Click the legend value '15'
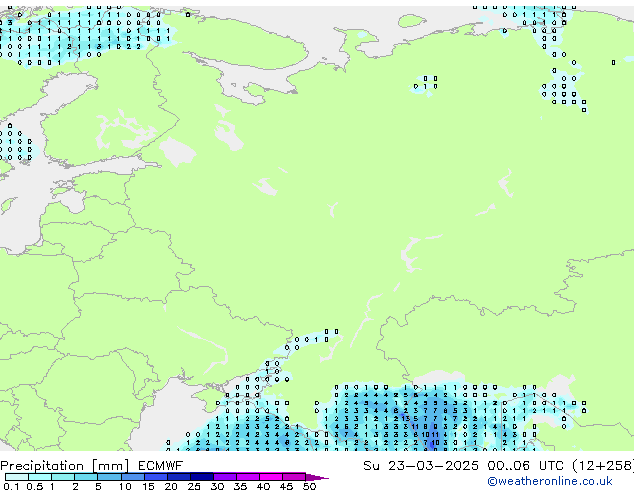The width and height of the screenshot is (634, 490). click(x=148, y=486)
